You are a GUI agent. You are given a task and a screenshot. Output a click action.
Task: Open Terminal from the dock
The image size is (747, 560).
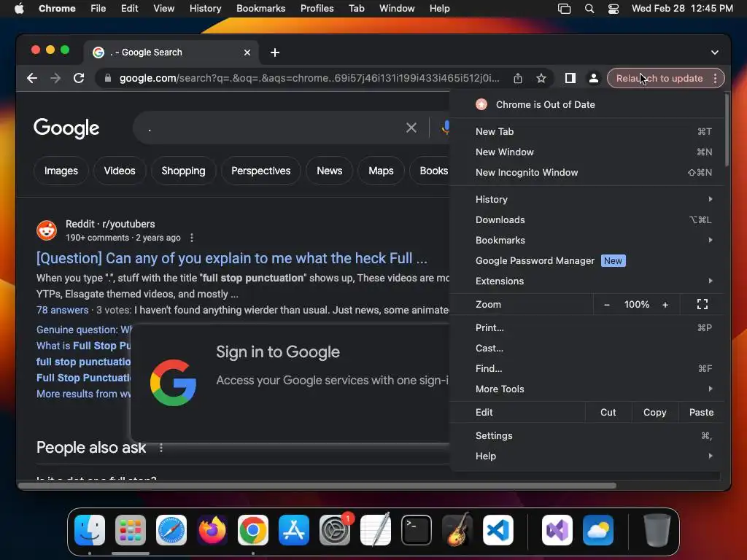[417, 530]
